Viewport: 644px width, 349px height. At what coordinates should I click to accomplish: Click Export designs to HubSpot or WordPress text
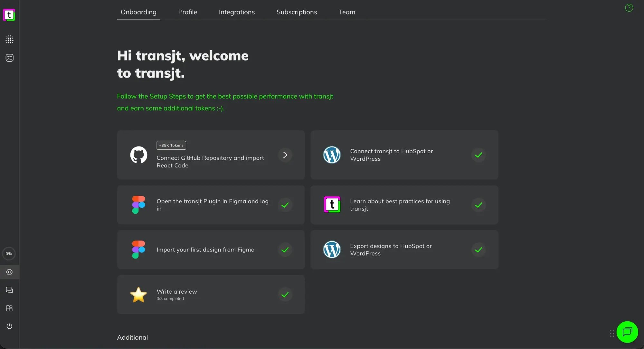(391, 250)
